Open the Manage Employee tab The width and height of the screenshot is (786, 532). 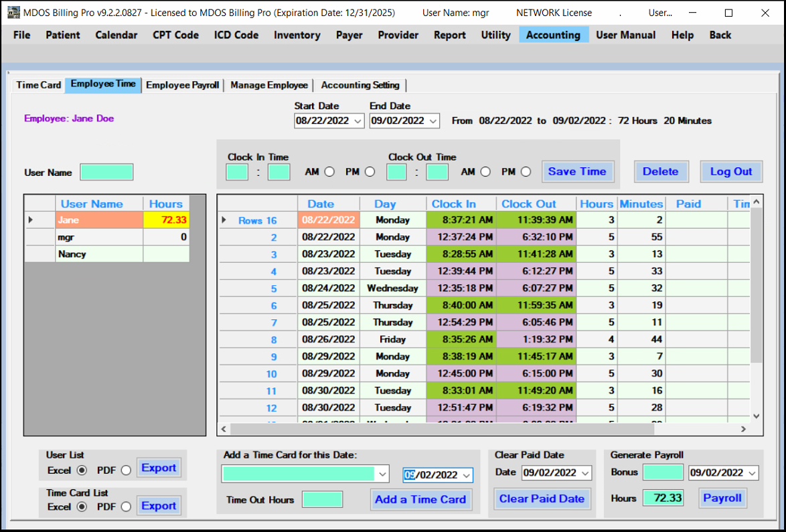[x=268, y=85]
